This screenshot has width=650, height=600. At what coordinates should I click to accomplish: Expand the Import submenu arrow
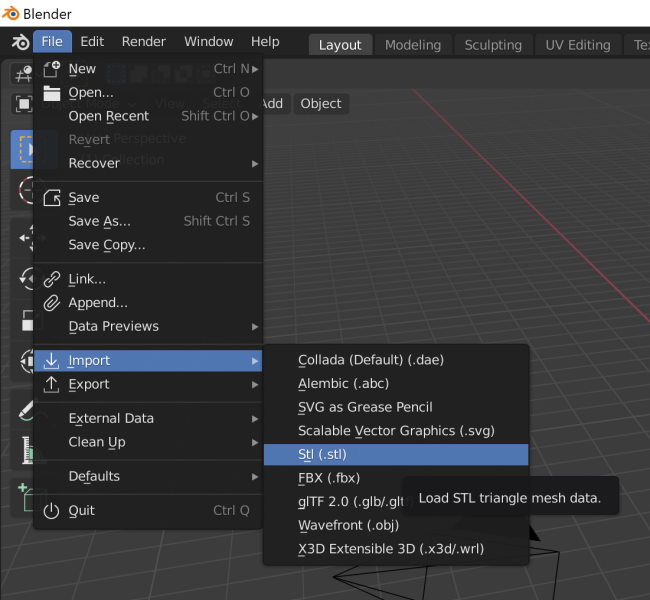pyautogui.click(x=255, y=361)
